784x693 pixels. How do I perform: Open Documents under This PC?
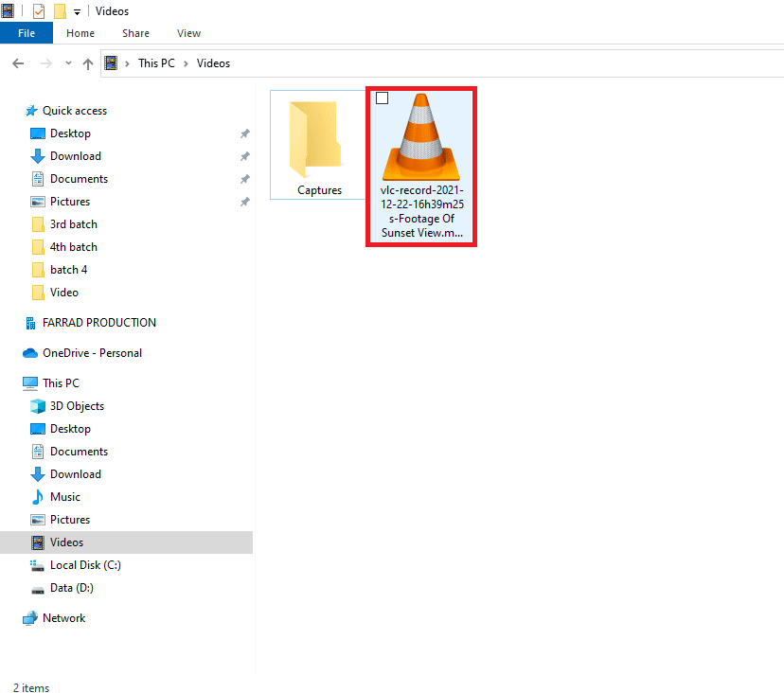79,452
